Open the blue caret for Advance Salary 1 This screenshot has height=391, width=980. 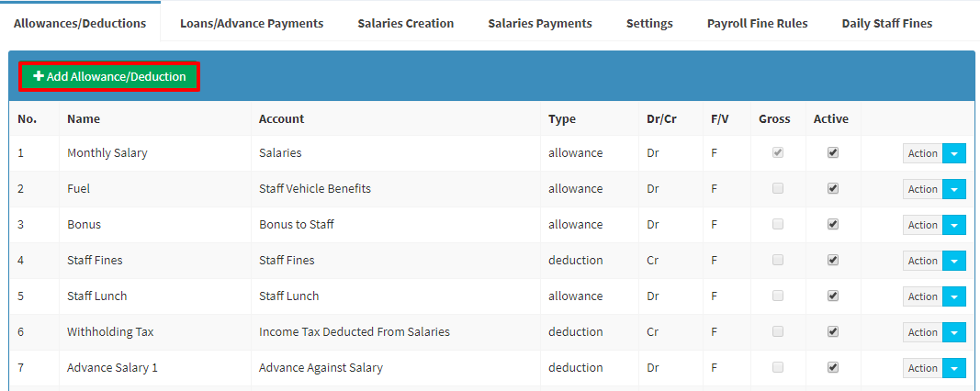(x=953, y=369)
